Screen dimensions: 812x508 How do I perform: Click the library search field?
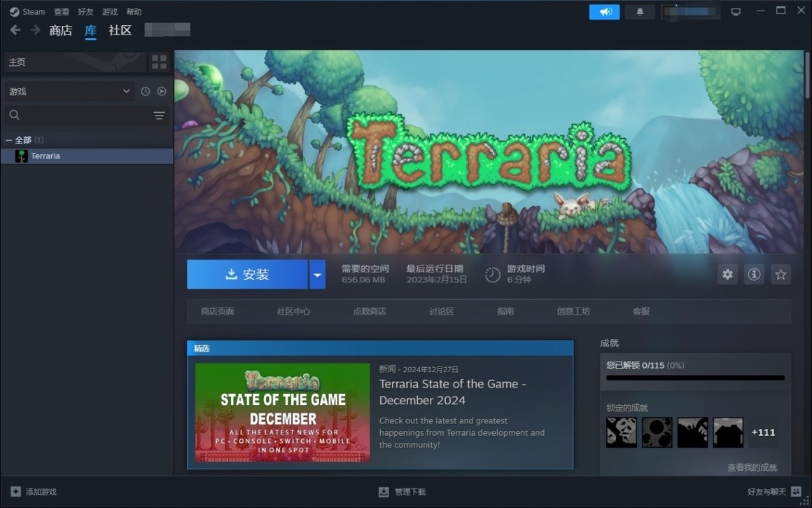78,115
